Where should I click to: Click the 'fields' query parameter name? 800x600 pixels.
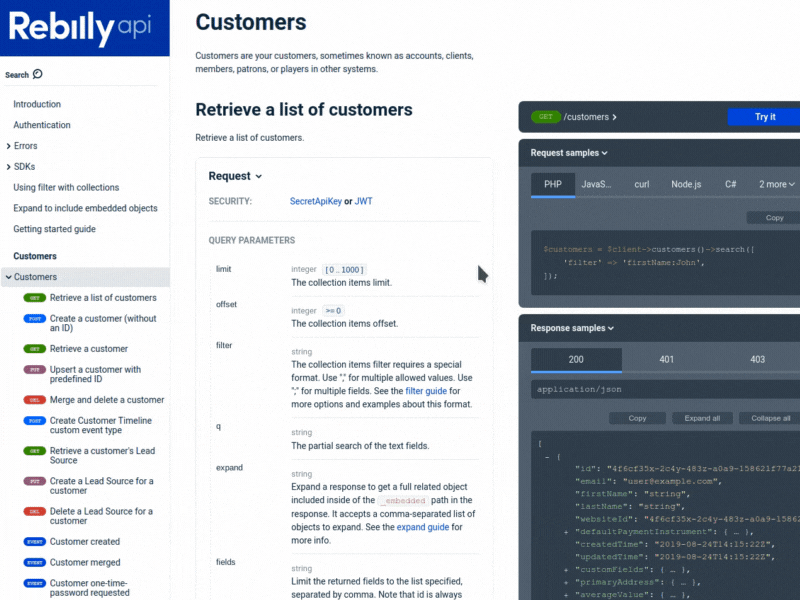[226, 562]
